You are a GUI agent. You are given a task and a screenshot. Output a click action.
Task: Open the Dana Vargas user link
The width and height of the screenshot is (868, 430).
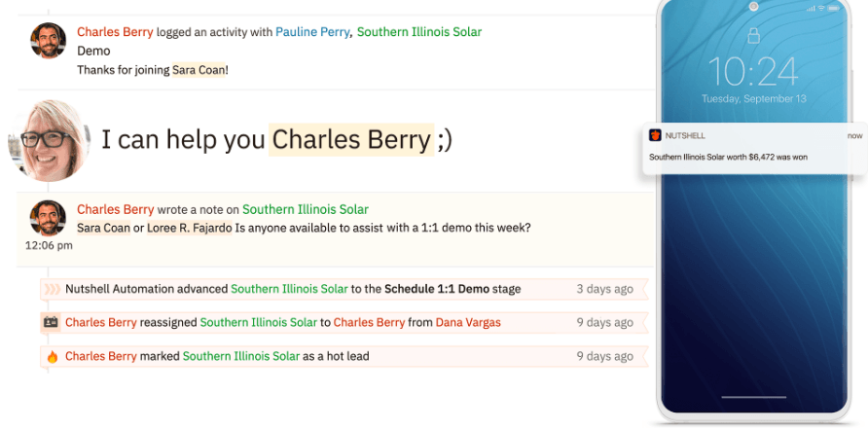(468, 323)
